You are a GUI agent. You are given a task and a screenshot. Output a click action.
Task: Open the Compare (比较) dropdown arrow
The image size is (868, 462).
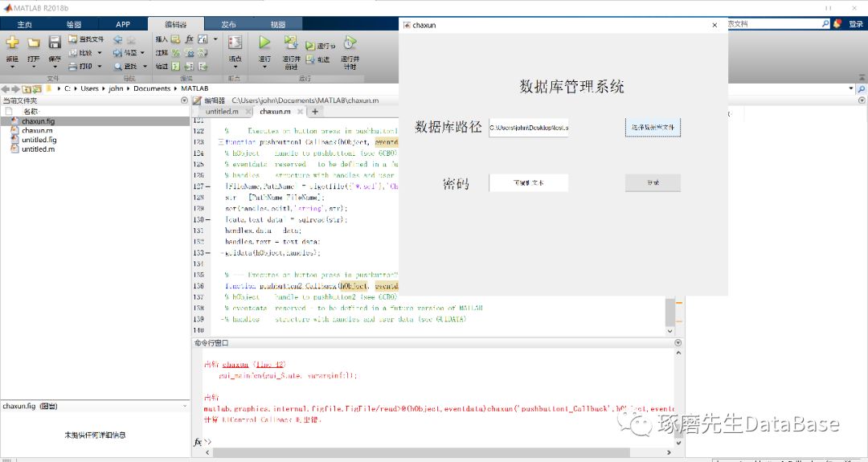100,53
